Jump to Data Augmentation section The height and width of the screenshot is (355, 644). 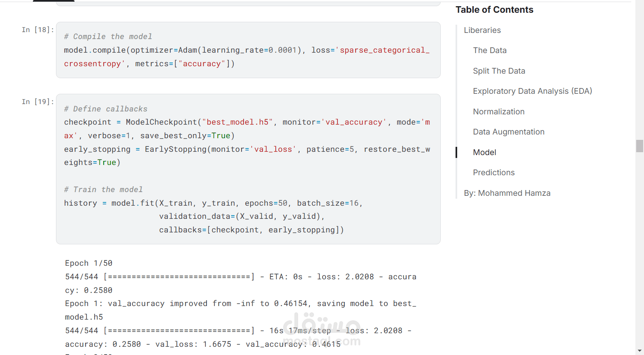click(508, 132)
